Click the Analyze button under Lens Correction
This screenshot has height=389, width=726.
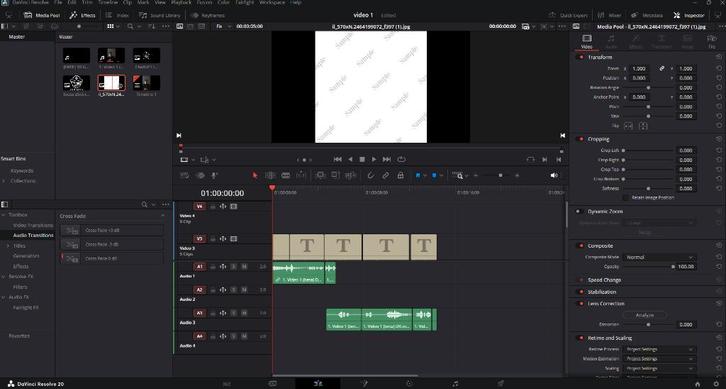click(645, 315)
